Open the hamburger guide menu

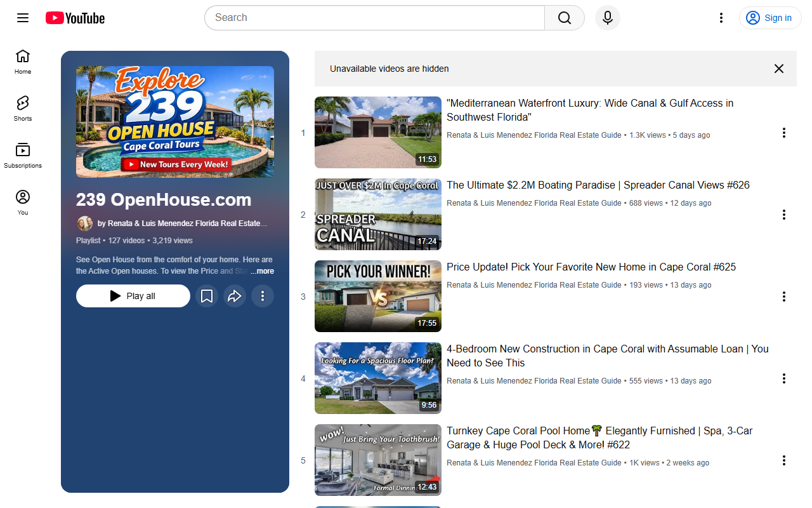[x=23, y=18]
